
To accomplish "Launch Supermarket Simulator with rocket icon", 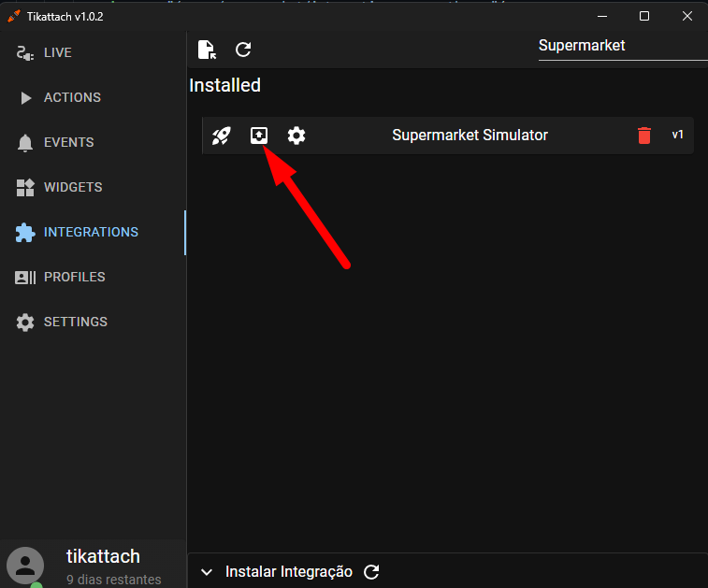I will pos(222,136).
